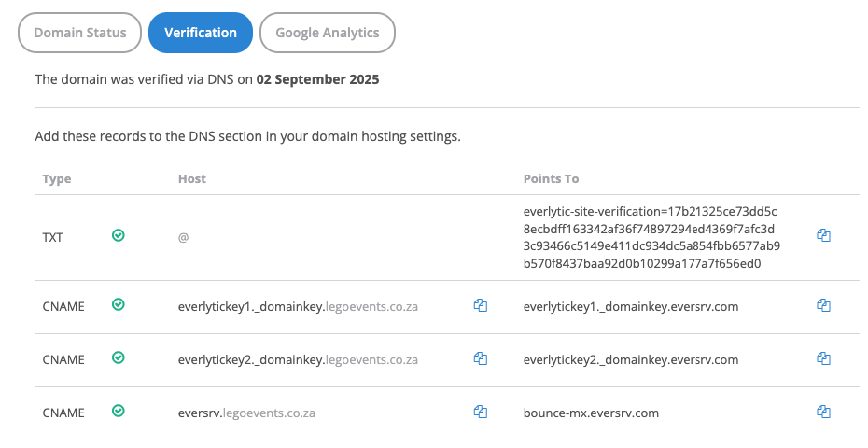Click verified checkmark beside the eversrv CNAME record
868x448 pixels.
pos(118,411)
